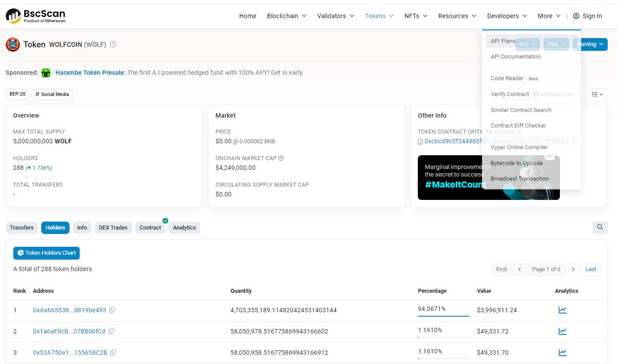This screenshot has height=364, width=617.
Task: Click the WOLFCOIN token wolf logo
Action: tap(13, 45)
